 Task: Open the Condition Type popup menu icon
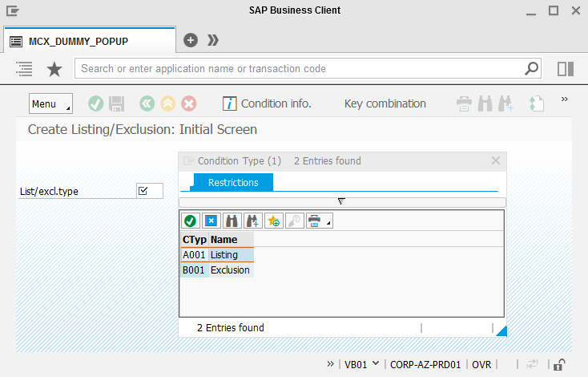[x=188, y=161]
